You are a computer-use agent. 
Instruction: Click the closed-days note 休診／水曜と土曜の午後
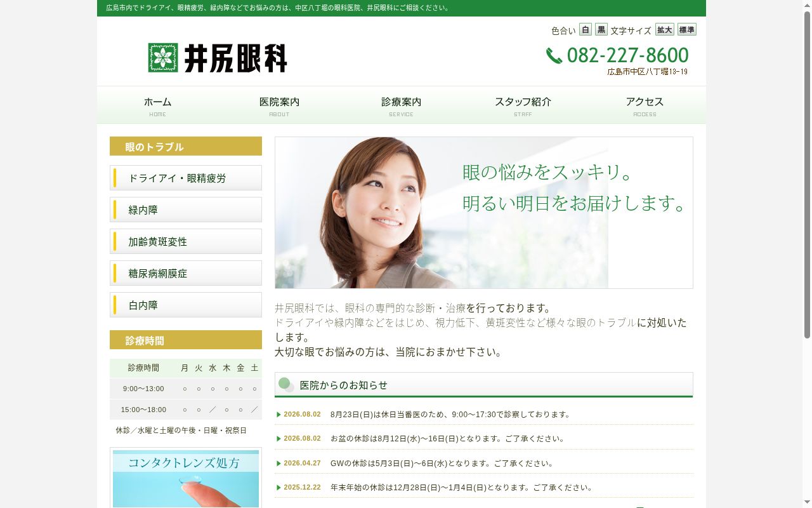(181, 431)
